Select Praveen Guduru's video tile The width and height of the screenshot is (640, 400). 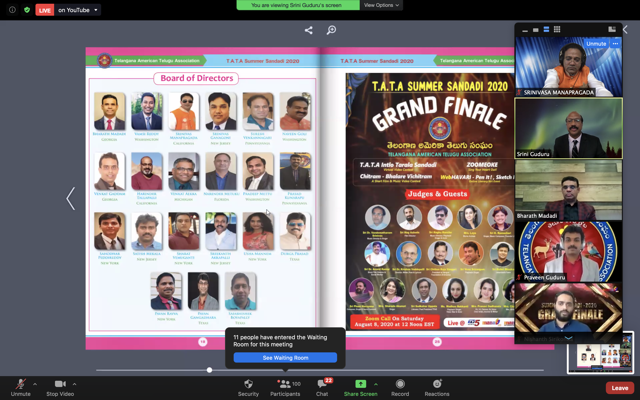(569, 251)
